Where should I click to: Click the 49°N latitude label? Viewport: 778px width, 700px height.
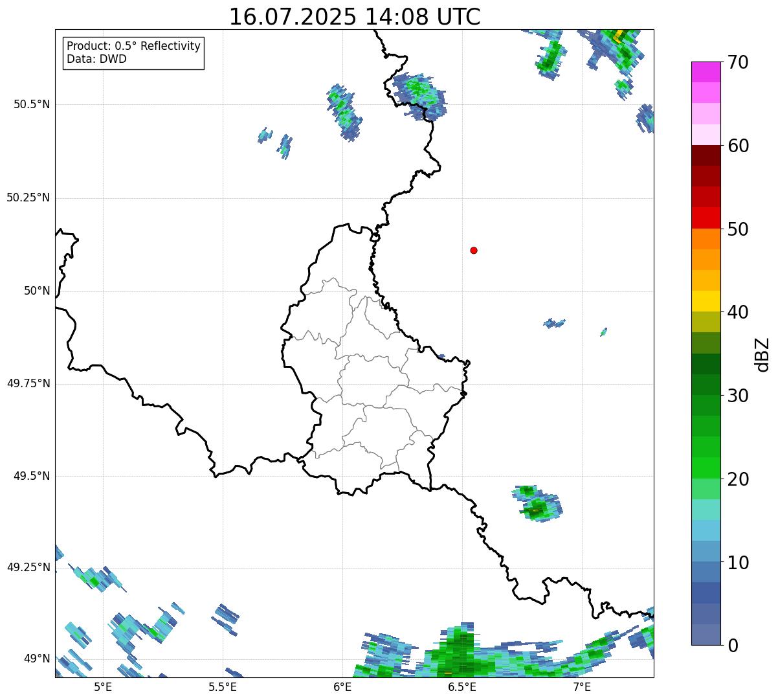click(x=37, y=659)
